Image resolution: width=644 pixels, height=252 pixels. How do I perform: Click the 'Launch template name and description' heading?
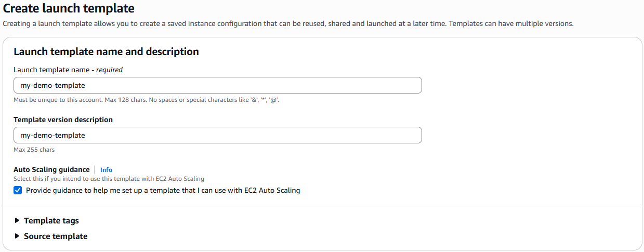pos(106,51)
